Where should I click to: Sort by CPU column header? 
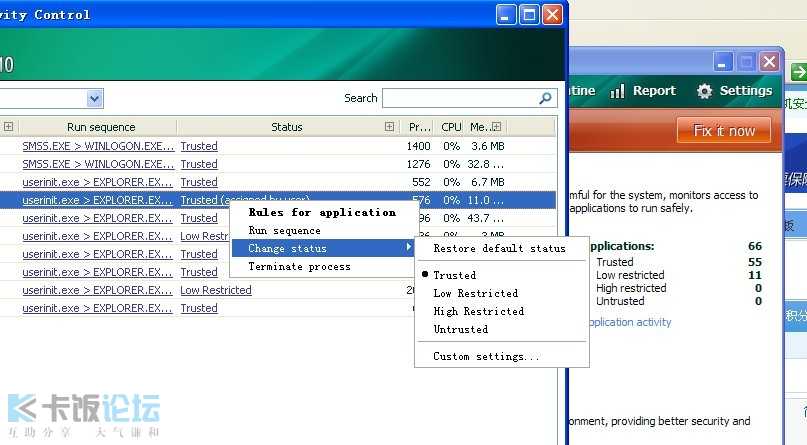click(x=451, y=127)
